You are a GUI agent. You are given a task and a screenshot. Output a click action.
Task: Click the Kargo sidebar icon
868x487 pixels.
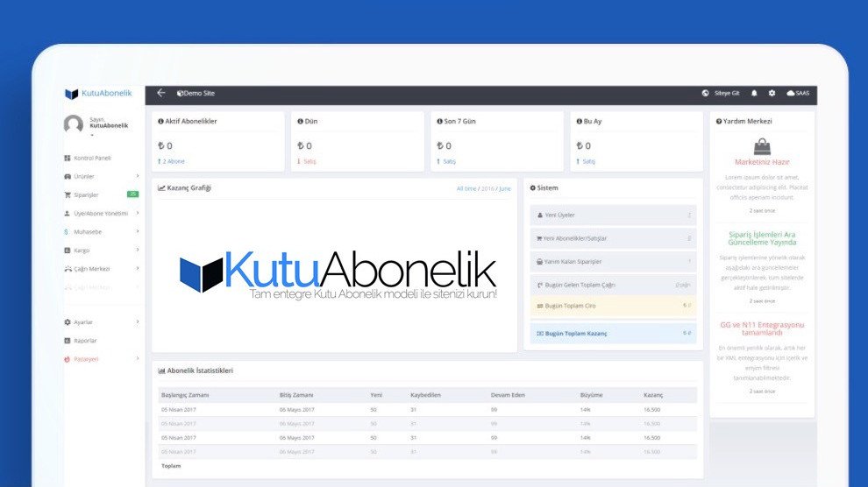(x=68, y=251)
